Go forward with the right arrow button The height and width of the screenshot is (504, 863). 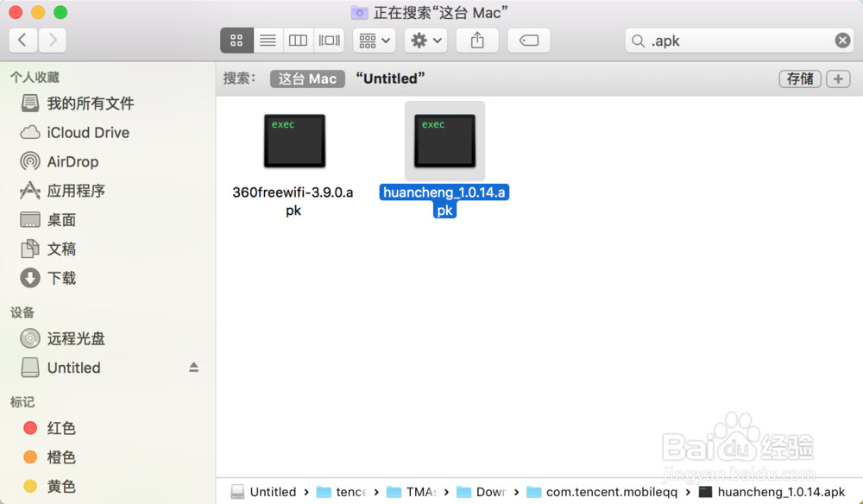tap(53, 41)
